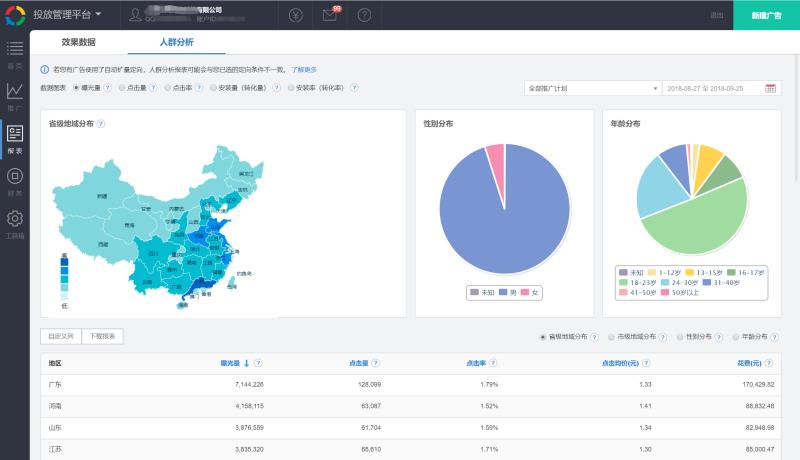This screenshot has width=800, height=460.
Task: Click help icon next to 安装率(转化率)
Action: [x=354, y=88]
